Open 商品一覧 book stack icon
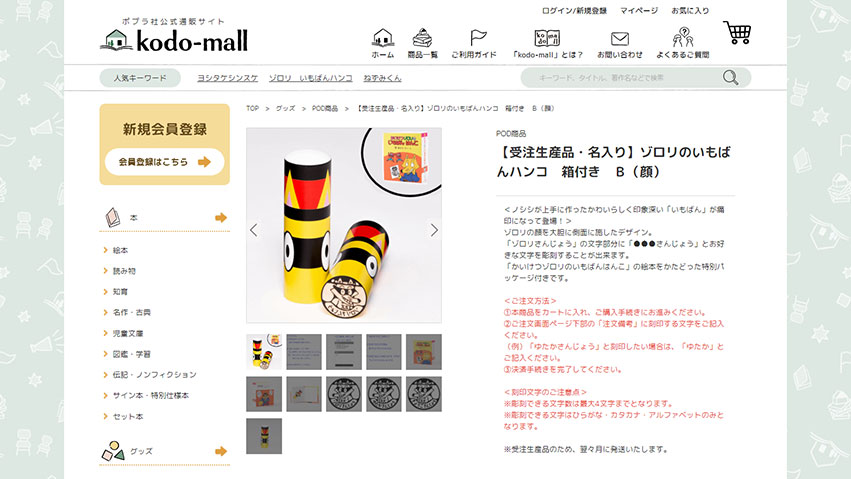851x479 pixels. click(422, 38)
